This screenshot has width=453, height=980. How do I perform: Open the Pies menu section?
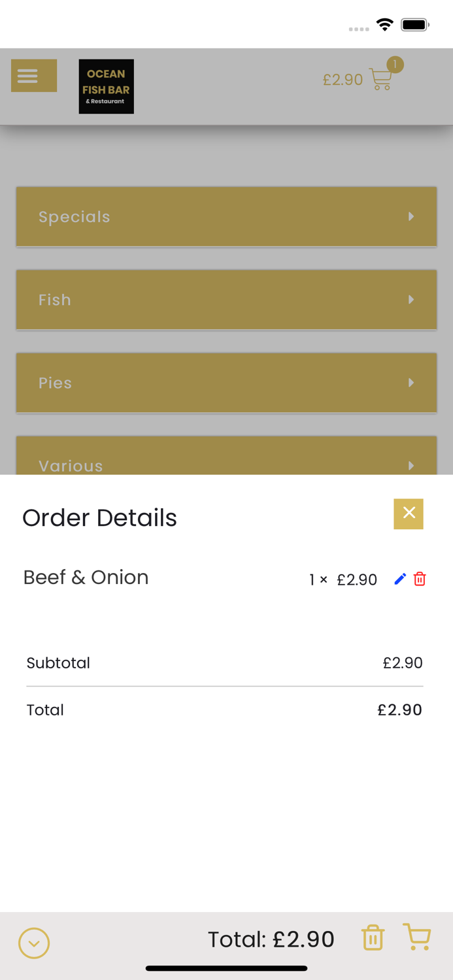click(226, 383)
